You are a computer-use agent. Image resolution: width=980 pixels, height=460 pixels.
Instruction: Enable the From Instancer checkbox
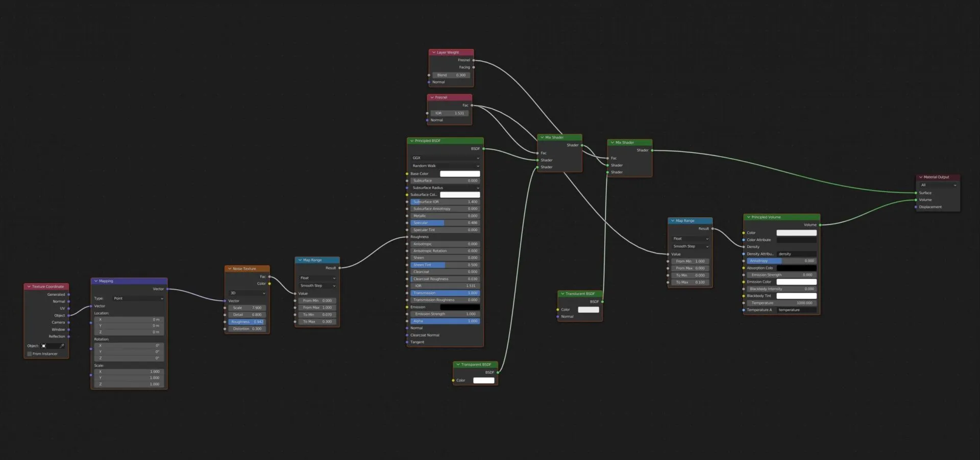coord(30,354)
